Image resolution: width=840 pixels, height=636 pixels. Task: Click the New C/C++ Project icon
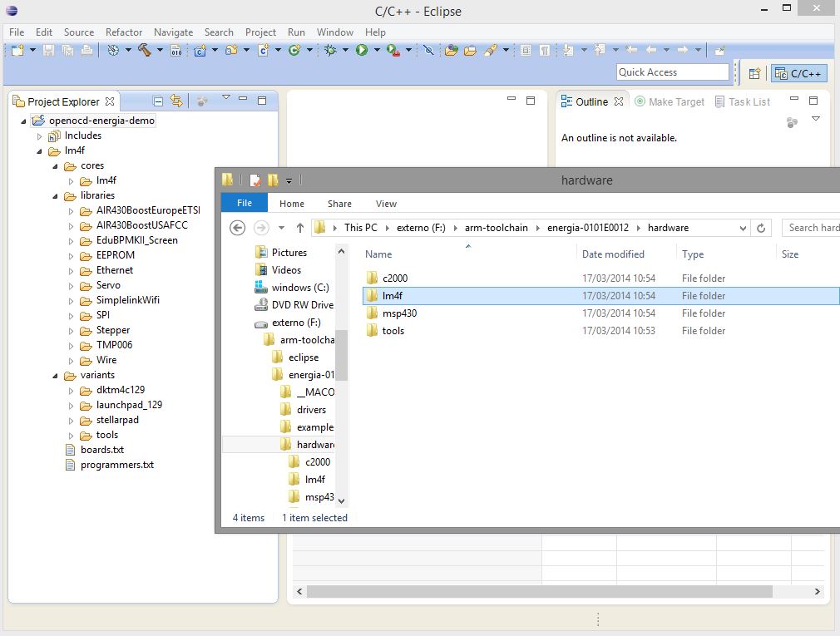click(x=200, y=51)
